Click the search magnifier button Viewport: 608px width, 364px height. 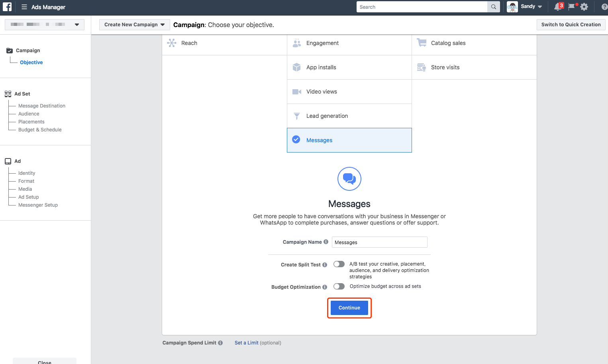494,7
